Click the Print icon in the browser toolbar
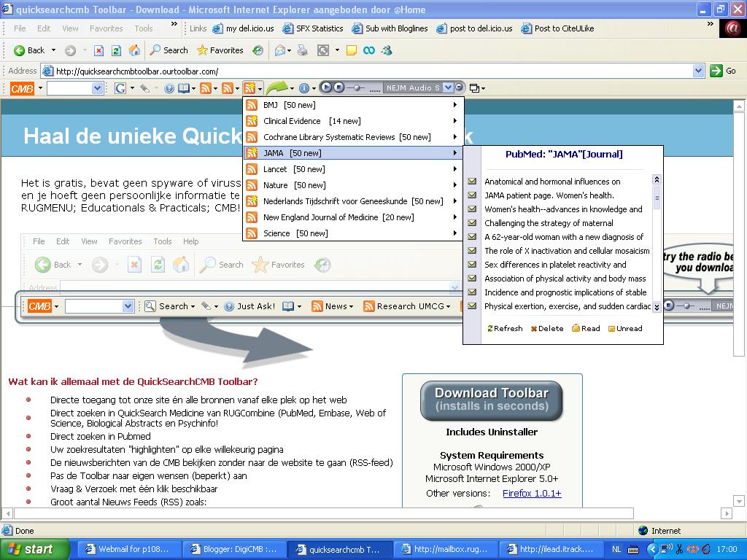The height and width of the screenshot is (560, 747). coord(303,50)
